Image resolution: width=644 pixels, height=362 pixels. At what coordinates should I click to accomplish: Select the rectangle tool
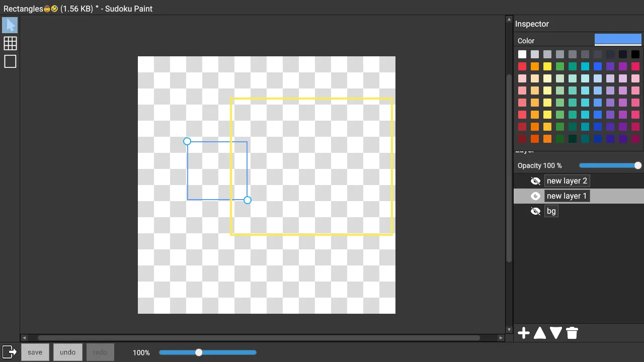[x=10, y=61]
